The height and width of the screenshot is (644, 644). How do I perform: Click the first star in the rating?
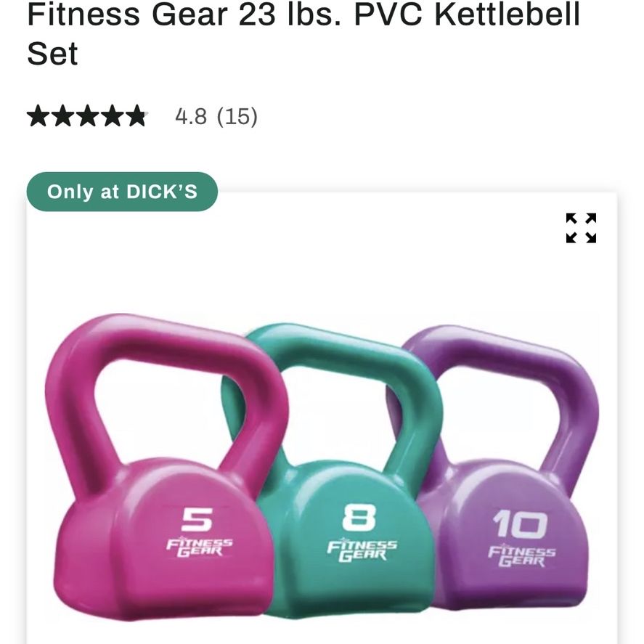click(x=38, y=116)
